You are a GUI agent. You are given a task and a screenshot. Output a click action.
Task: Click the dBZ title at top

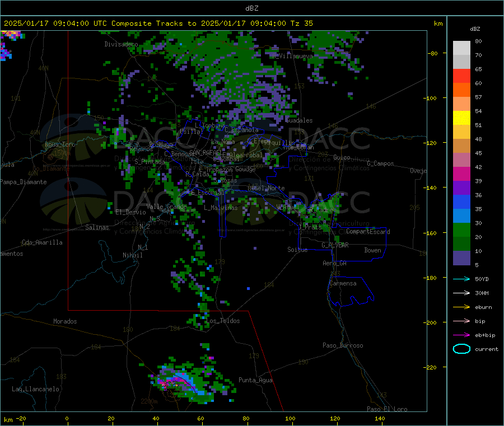[x=251, y=8]
